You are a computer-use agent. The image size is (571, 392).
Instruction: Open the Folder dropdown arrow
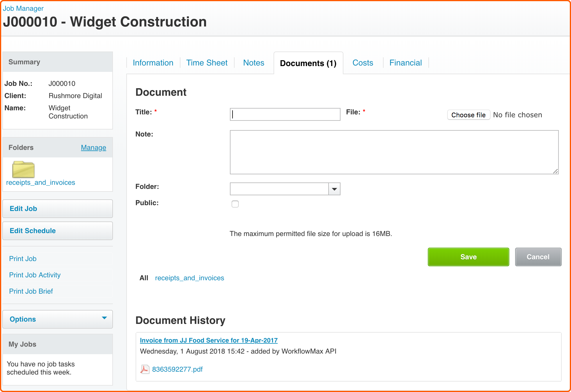click(334, 189)
